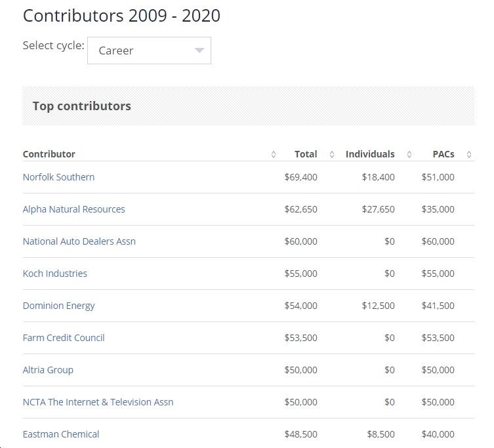Open the Career cycle dropdown

point(149,51)
